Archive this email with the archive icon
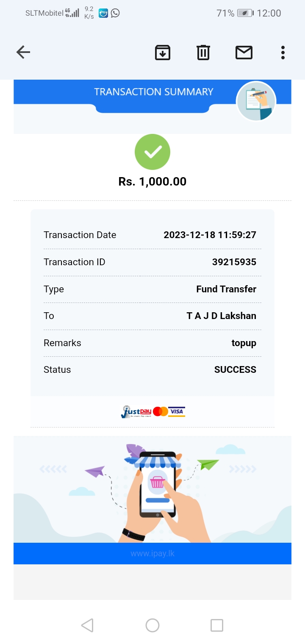The width and height of the screenshot is (305, 644). point(163,53)
